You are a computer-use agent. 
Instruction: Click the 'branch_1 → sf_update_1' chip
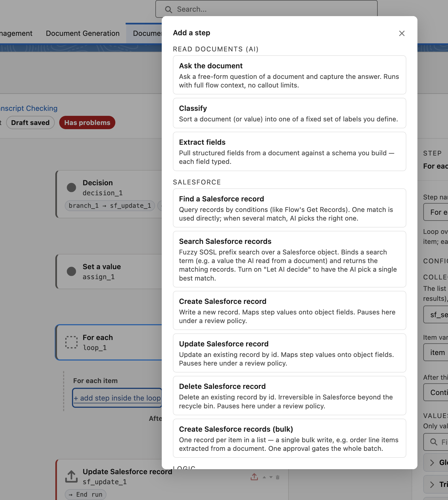[110, 206]
